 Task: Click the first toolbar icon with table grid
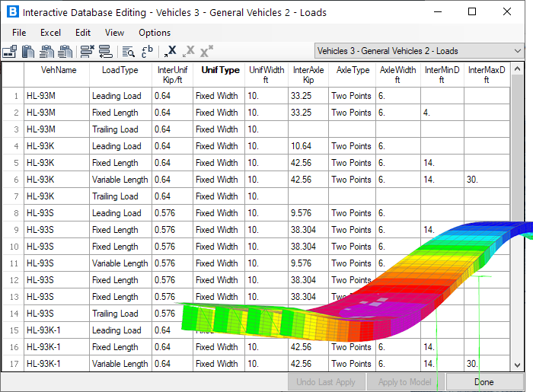(x=10, y=51)
